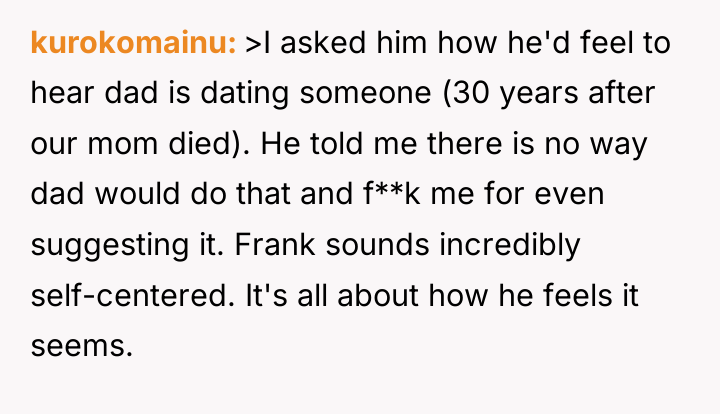The width and height of the screenshot is (720, 414).
Task: Open the kurokomainu username link
Action: [x=133, y=43]
